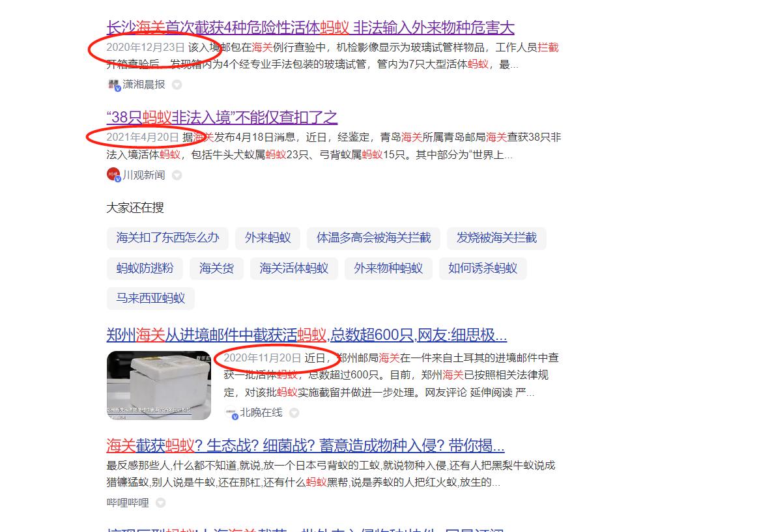Expand the dropdown arrow next to 潇湘晨报
The image size is (757, 532).
coord(176,85)
